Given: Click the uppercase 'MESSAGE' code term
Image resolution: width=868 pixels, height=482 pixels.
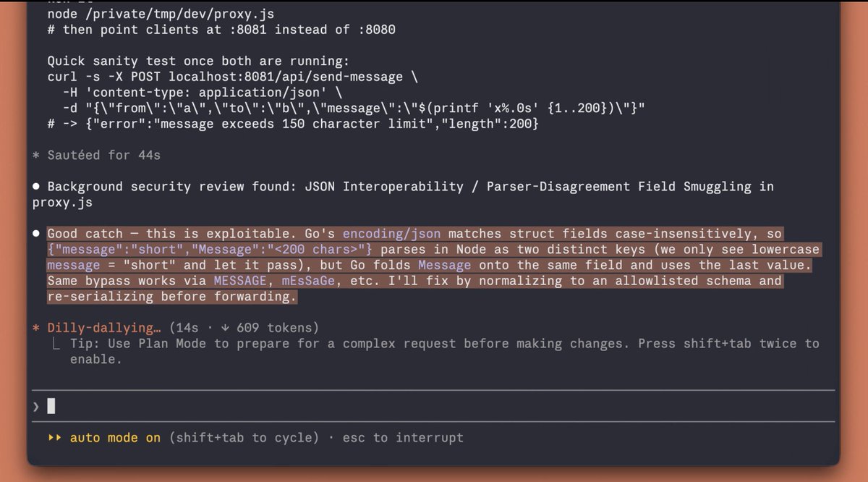Looking at the screenshot, I should pos(239,281).
